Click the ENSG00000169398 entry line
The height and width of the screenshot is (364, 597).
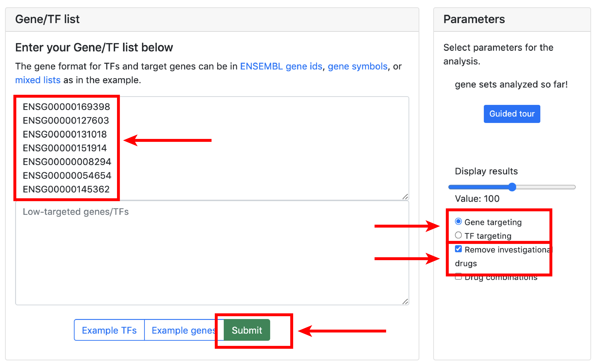tap(66, 107)
